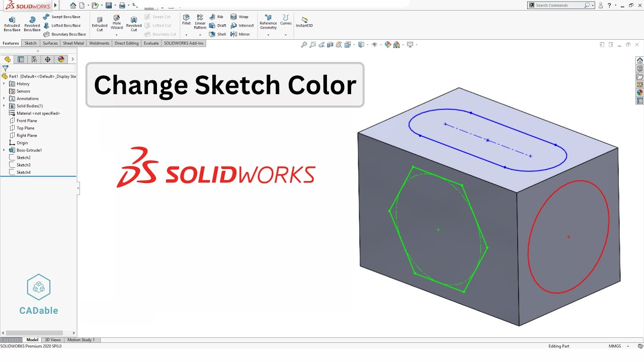Select Sketch4 in feature tree
Screen dimensions: 644x362
[x=23, y=172]
